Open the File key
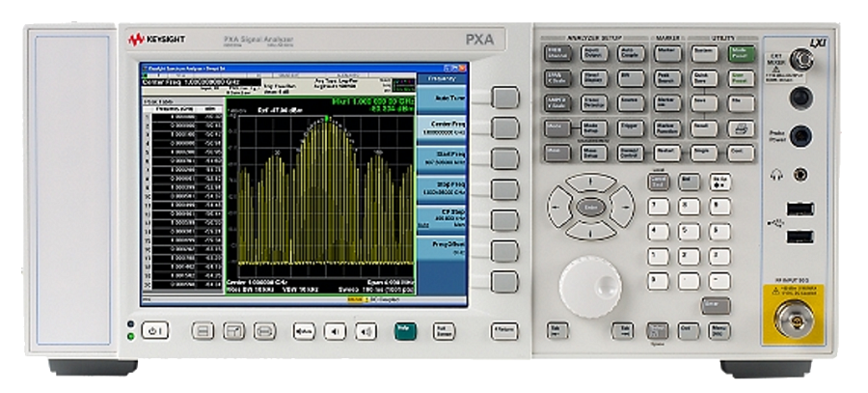This screenshot has width=868, height=393. (x=742, y=103)
